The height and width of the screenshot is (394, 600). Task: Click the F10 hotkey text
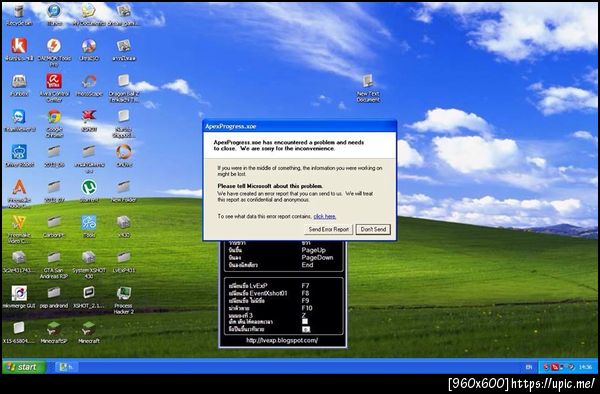pyautogui.click(x=307, y=308)
